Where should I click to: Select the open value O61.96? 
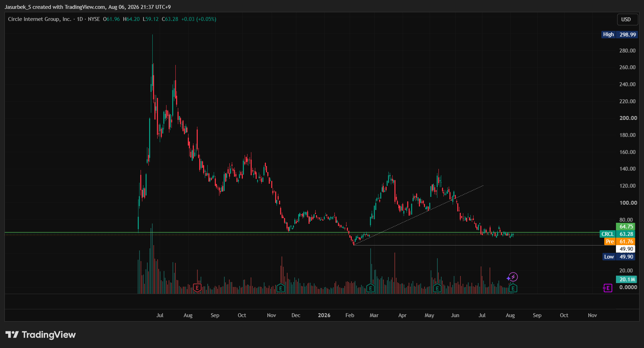coord(111,19)
